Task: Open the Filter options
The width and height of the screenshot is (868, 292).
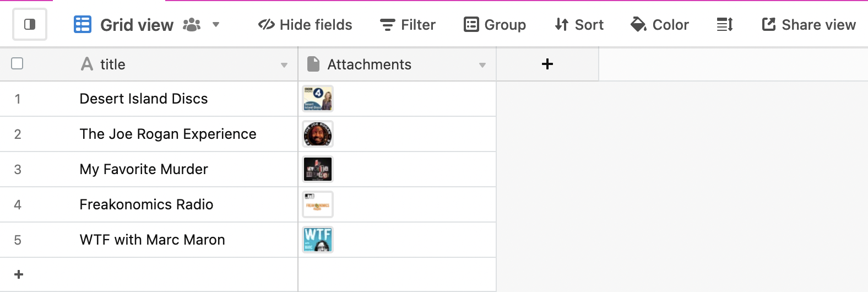Action: point(408,25)
